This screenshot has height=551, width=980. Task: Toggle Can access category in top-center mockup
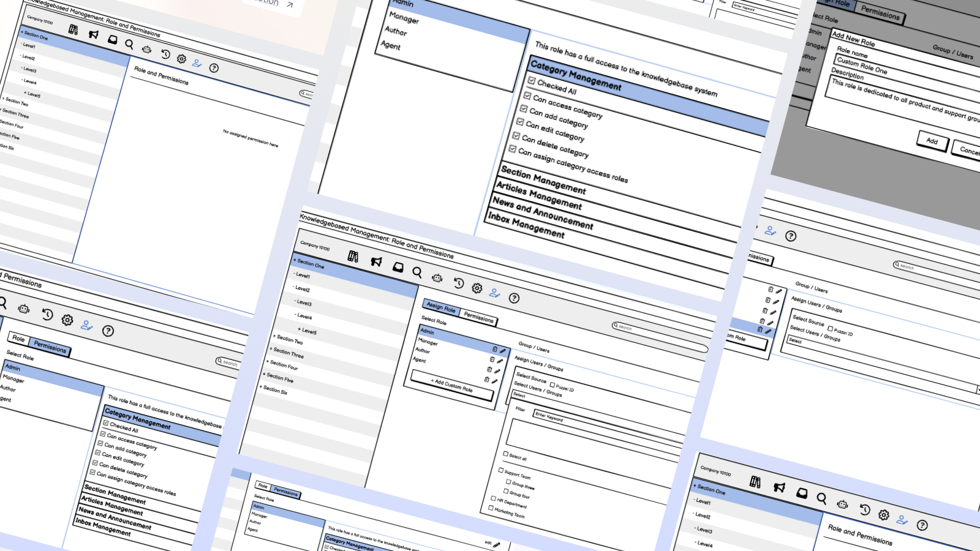527,95
